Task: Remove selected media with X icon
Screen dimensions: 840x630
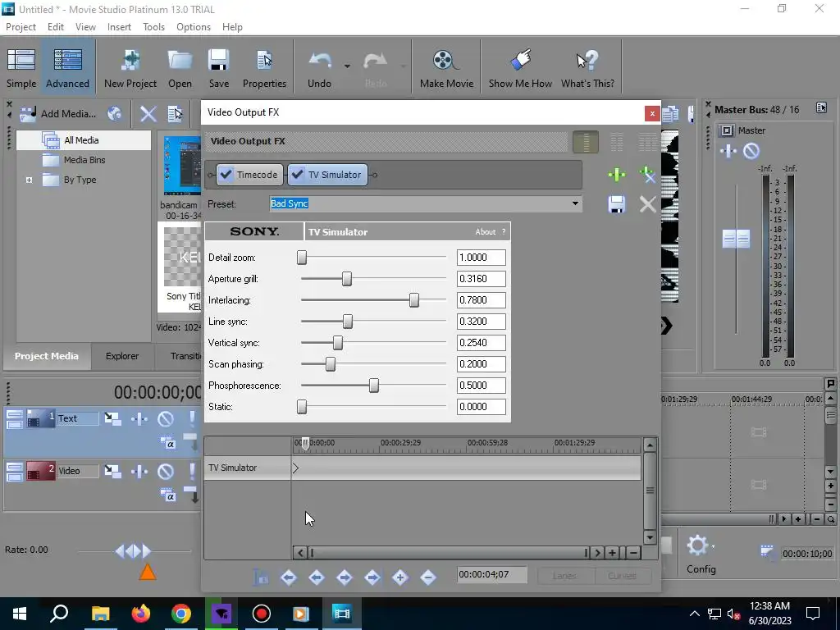Action: pyautogui.click(x=148, y=113)
